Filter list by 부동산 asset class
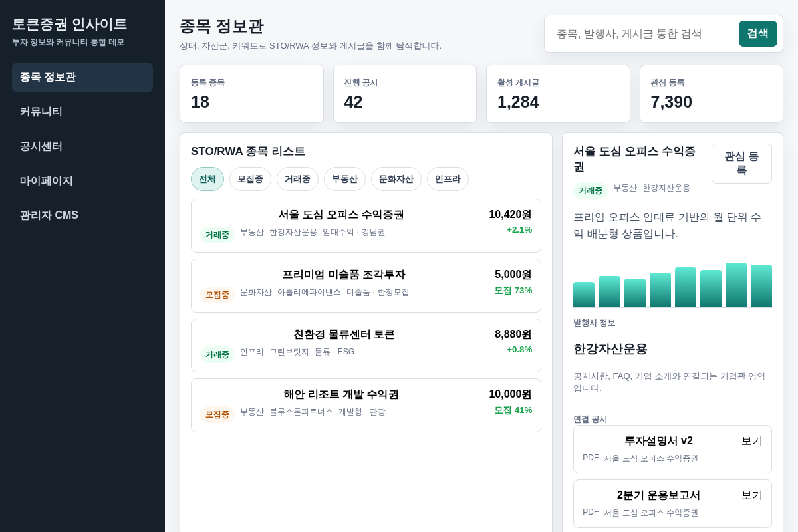The width and height of the screenshot is (798, 532). 344,179
